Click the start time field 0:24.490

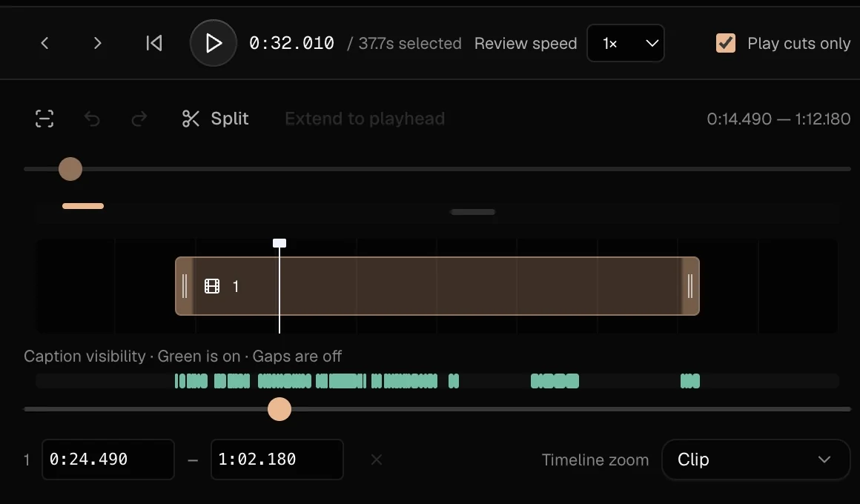click(108, 459)
